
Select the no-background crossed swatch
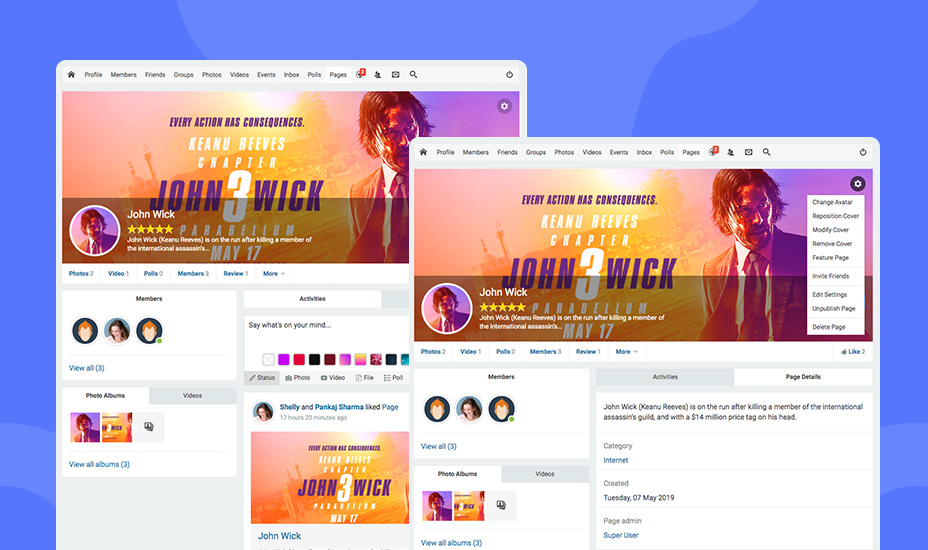point(269,359)
